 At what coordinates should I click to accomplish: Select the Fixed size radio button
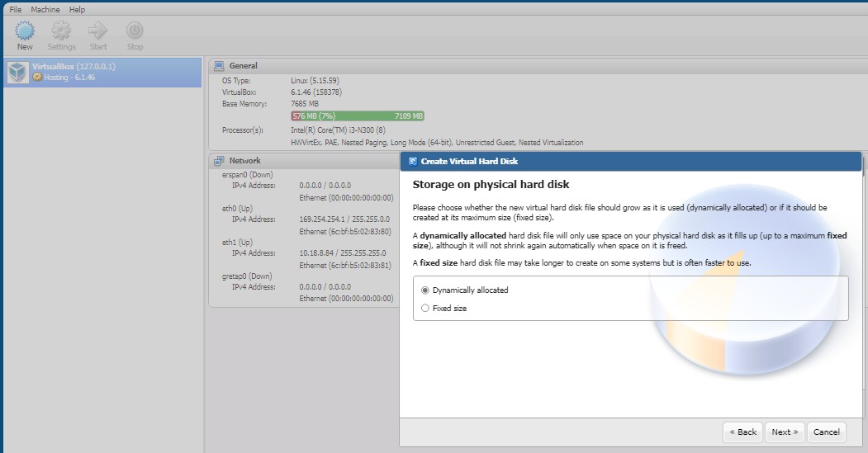point(425,309)
